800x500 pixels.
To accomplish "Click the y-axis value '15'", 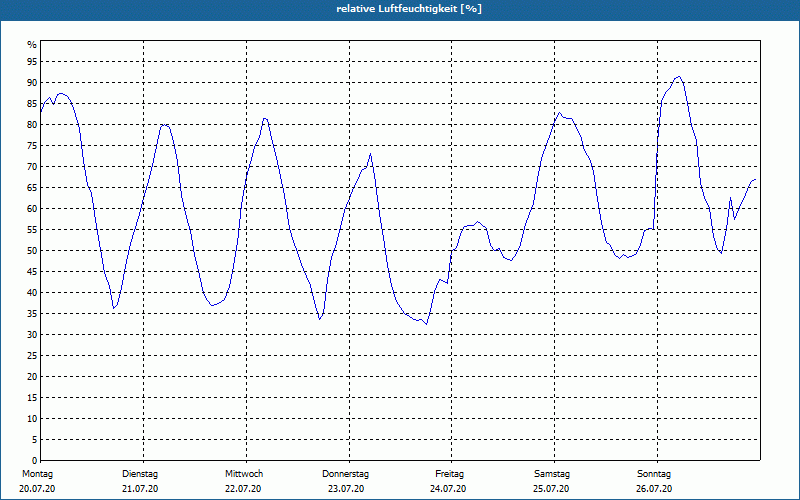I will coord(32,397).
